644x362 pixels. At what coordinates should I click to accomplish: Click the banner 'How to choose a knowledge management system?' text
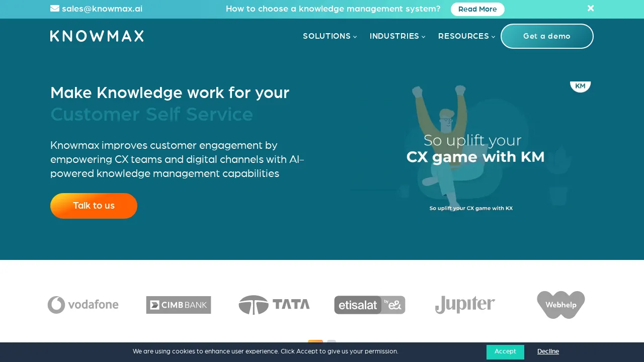(333, 9)
